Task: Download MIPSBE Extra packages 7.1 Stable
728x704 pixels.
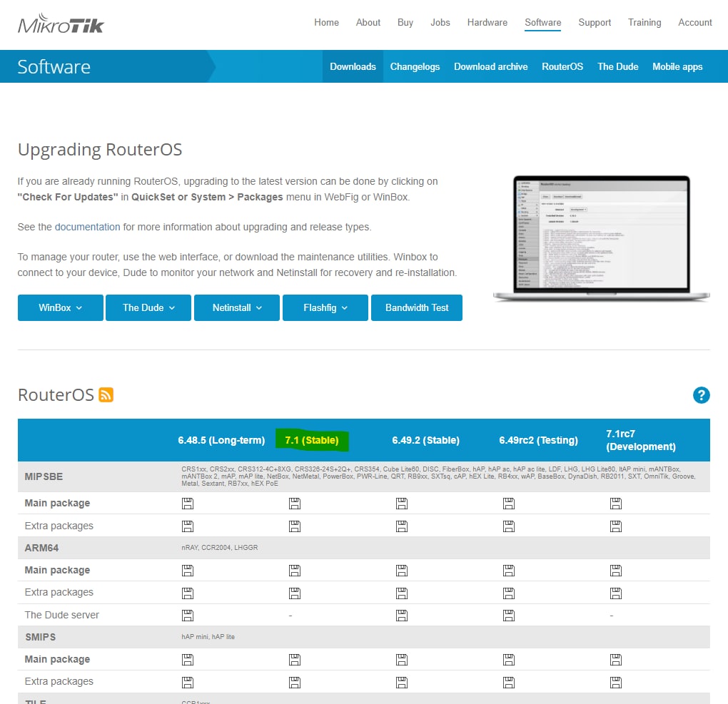Action: pyautogui.click(x=295, y=526)
